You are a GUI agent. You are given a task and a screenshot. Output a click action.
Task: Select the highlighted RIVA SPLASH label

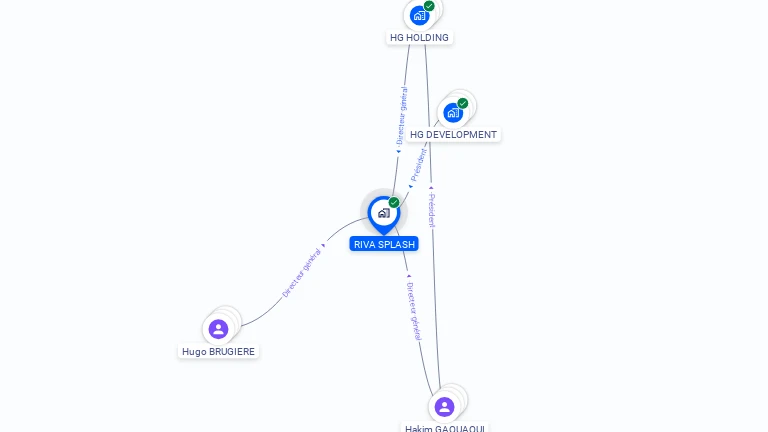click(x=384, y=244)
